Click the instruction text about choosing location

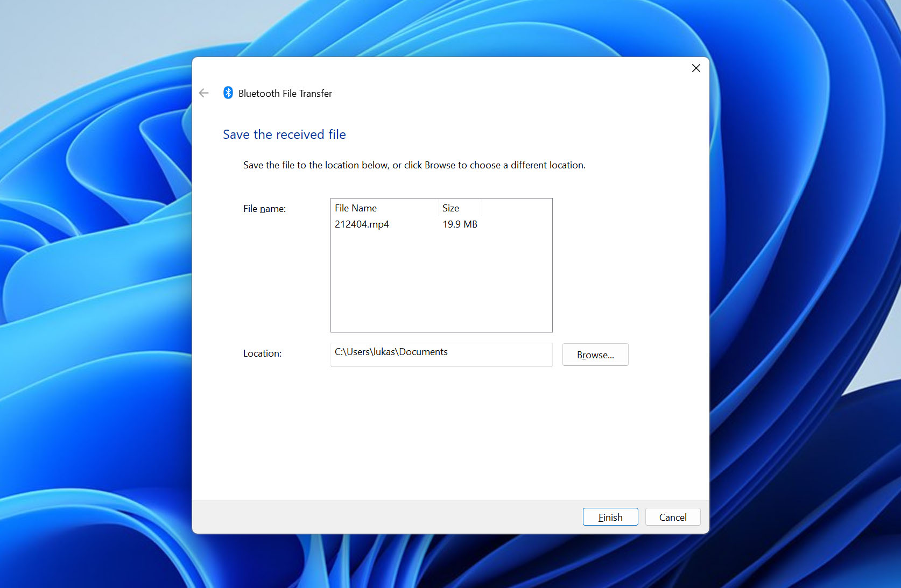point(414,165)
